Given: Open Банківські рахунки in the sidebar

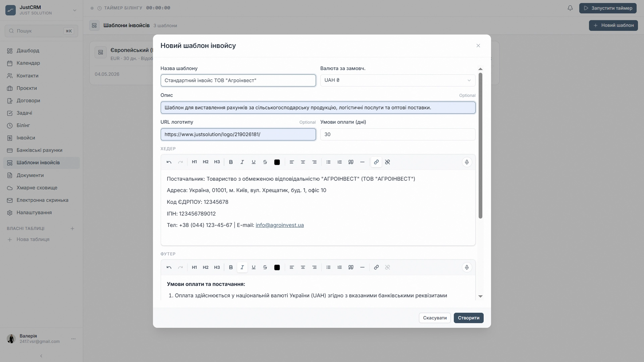Looking at the screenshot, I should click(42, 150).
